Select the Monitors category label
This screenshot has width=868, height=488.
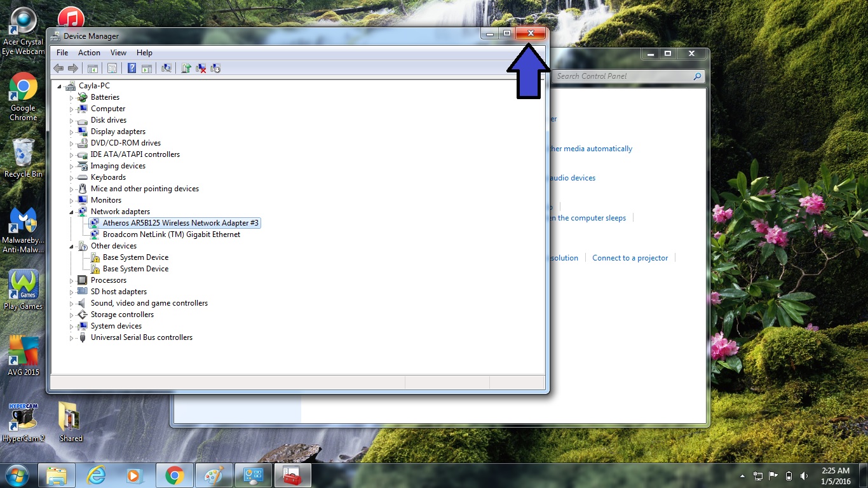point(106,200)
